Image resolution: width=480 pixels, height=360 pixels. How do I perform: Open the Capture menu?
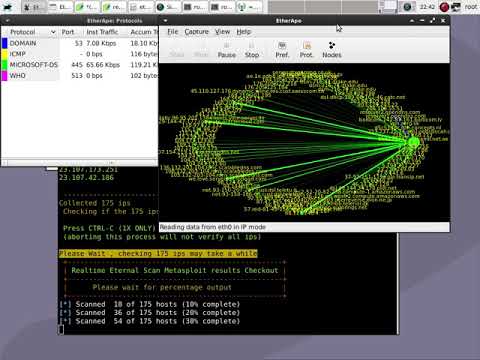[x=196, y=32]
